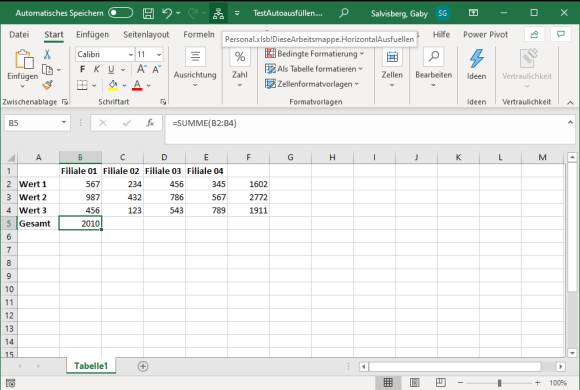The image size is (580, 390).
Task: Switch to the Seitenlayout tab
Action: [x=146, y=35]
